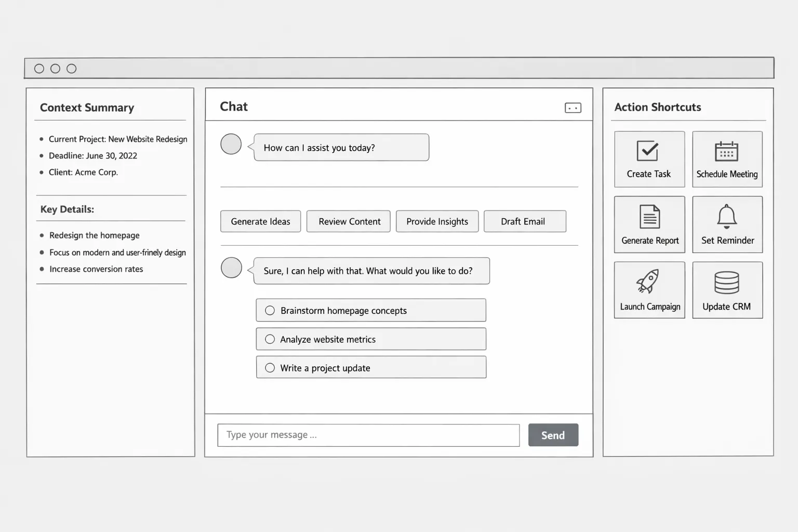798x532 pixels.
Task: Click the Generate Report document icon
Action: click(x=649, y=217)
